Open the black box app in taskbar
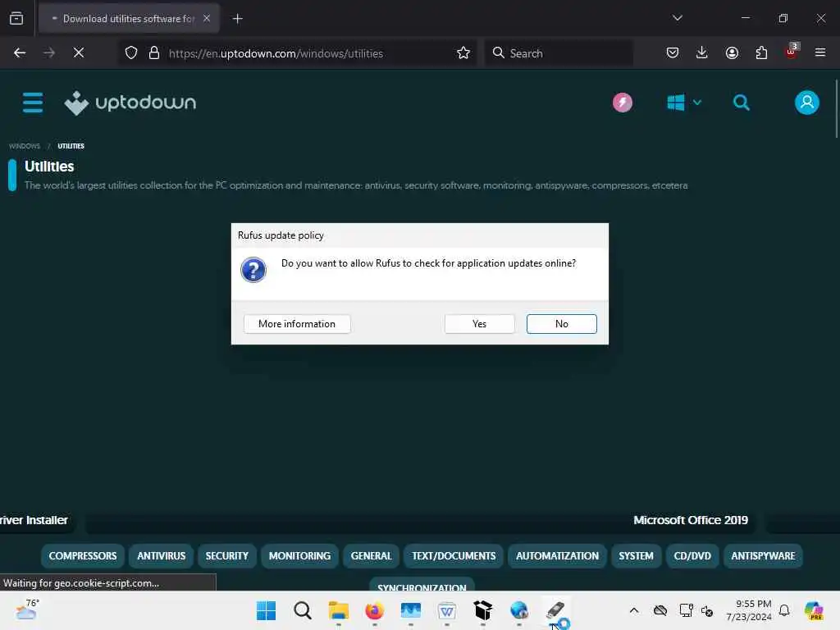The width and height of the screenshot is (840, 630). click(482, 610)
